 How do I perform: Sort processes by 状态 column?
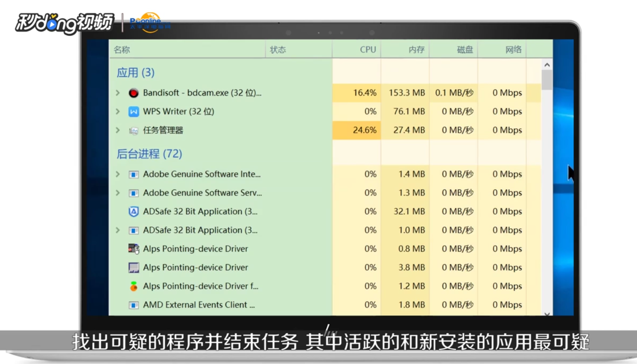(298, 50)
